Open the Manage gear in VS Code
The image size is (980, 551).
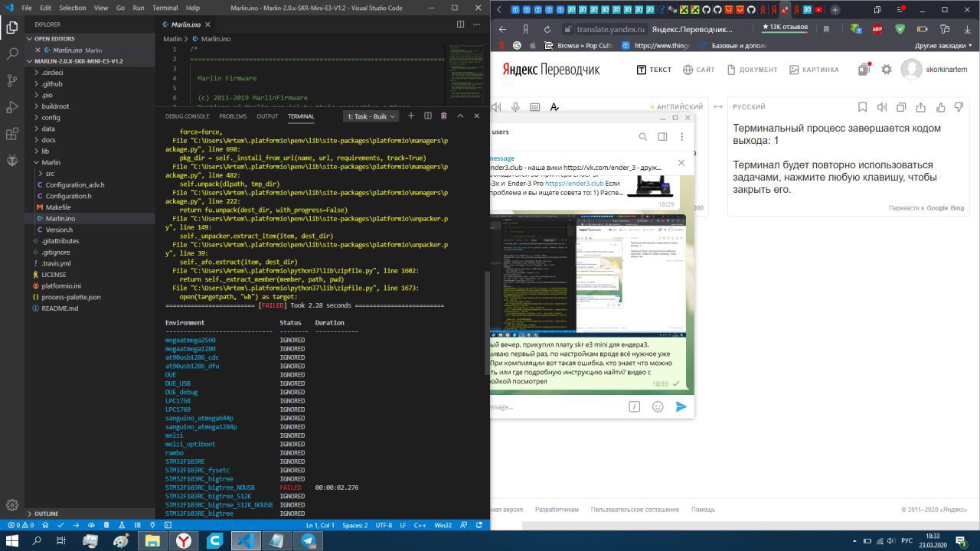tap(11, 505)
